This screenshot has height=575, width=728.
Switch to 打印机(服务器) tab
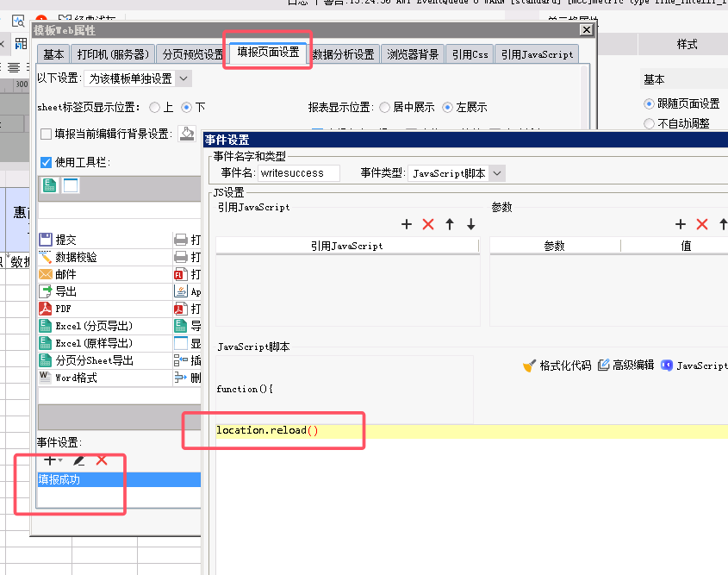[x=113, y=54]
